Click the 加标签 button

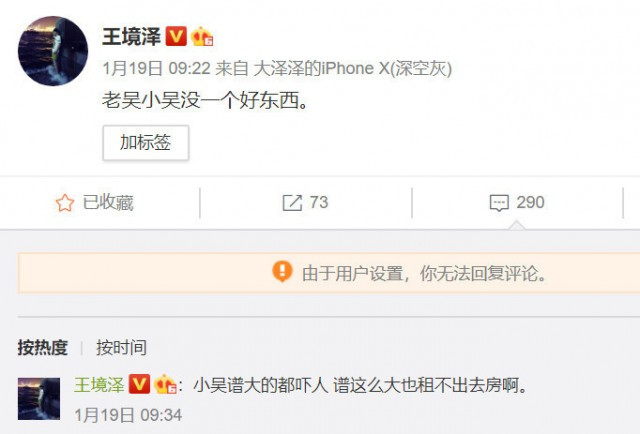146,142
